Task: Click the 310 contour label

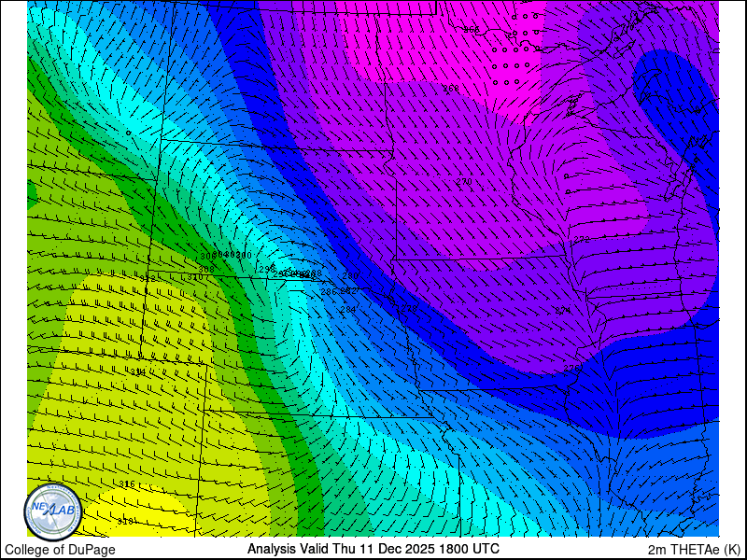Action: (x=194, y=277)
